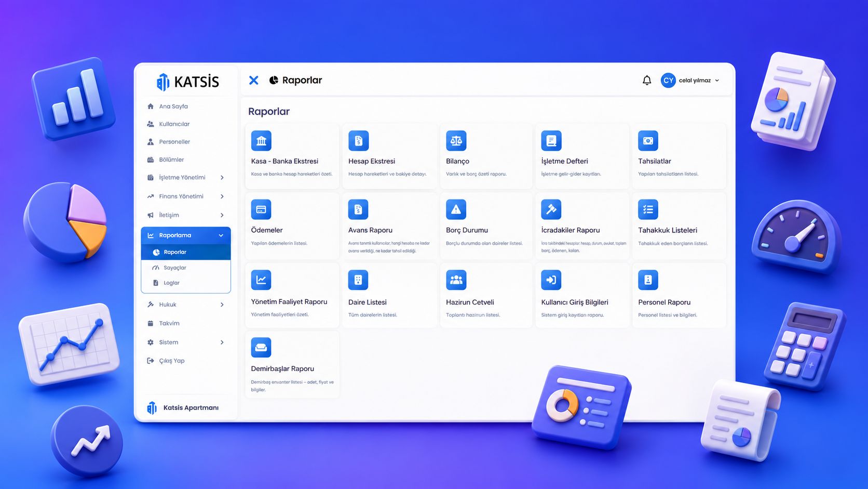
Task: Close the sidebar with the blue X
Action: pyautogui.click(x=253, y=80)
